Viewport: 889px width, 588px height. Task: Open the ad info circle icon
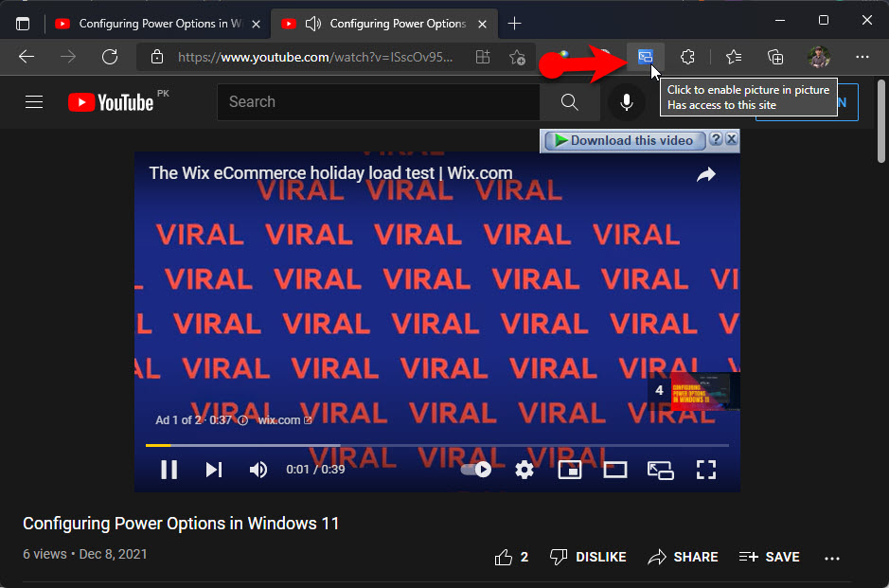click(x=242, y=420)
